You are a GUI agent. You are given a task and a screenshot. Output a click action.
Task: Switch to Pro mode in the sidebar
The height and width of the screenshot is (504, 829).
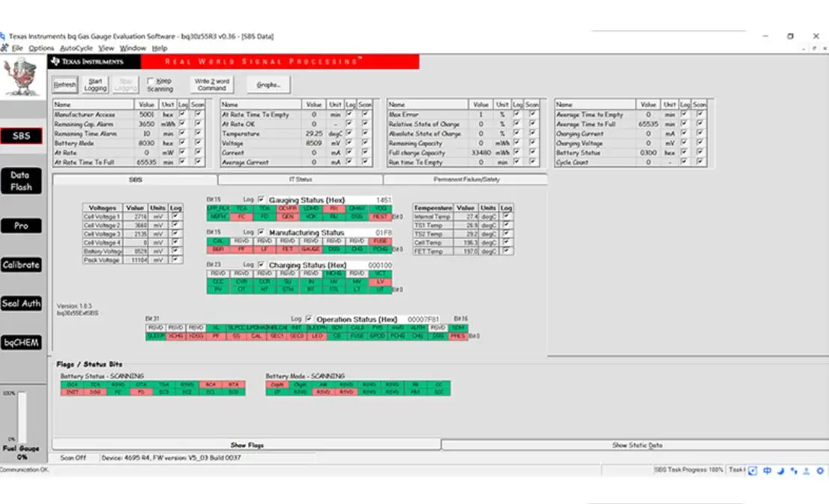pos(22,225)
